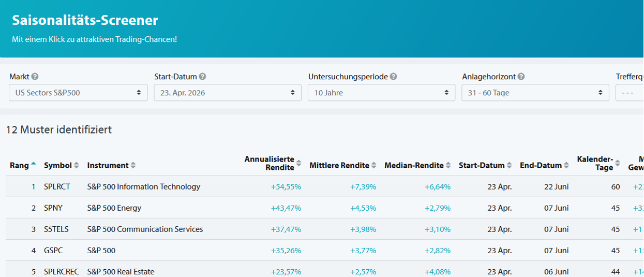
Task: Click annualized return +37,47%
Action: (x=286, y=229)
